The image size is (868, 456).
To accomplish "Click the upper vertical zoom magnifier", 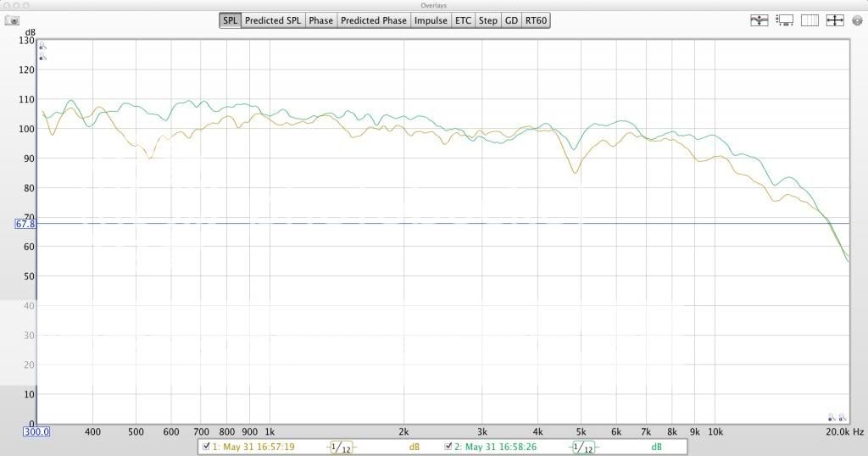I will 43,47.
